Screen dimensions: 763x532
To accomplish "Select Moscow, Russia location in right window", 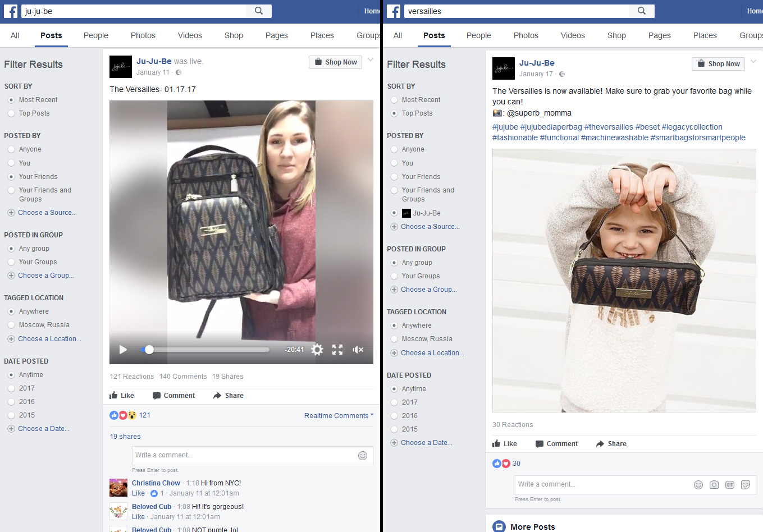I will click(x=394, y=339).
